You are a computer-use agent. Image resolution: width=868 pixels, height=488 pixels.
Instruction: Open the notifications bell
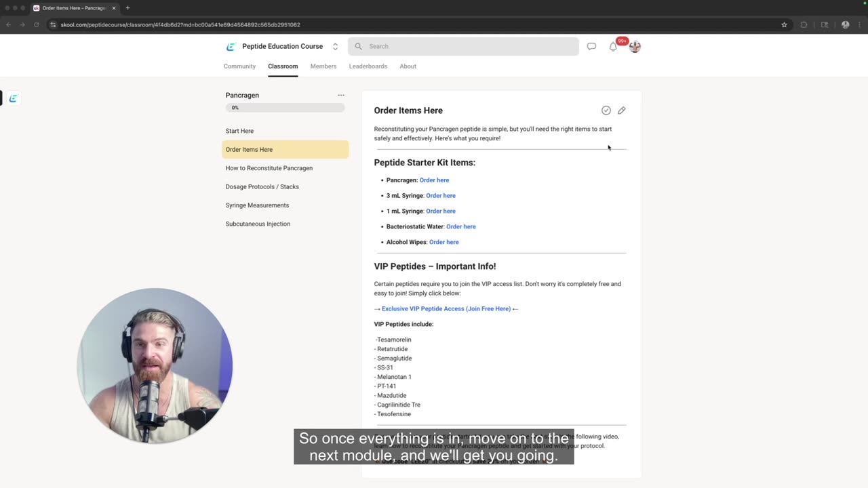pyautogui.click(x=613, y=47)
